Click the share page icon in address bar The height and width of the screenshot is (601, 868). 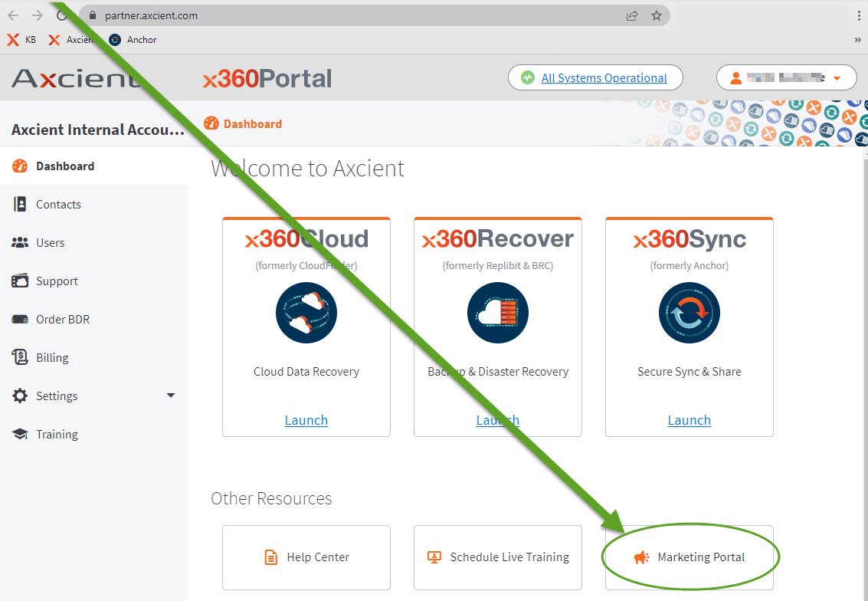631,15
